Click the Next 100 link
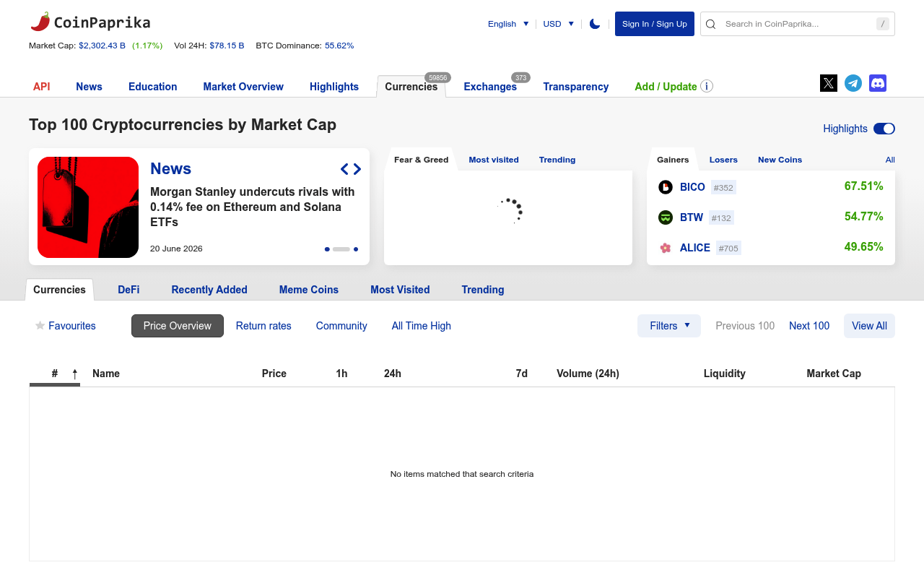Viewport: 924px width, 578px height. pos(809,326)
